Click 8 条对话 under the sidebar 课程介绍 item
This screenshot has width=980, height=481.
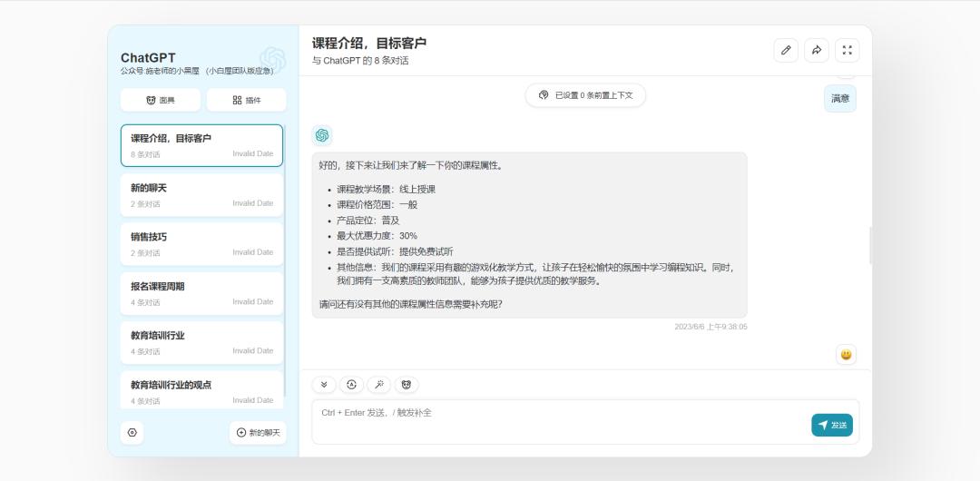click(145, 154)
